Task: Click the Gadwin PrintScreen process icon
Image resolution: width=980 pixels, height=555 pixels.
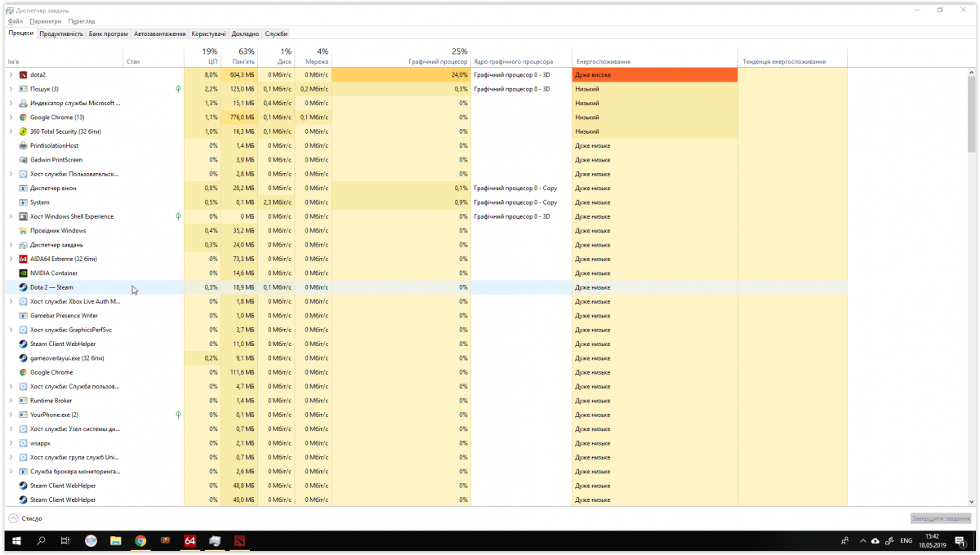Action: 23,160
